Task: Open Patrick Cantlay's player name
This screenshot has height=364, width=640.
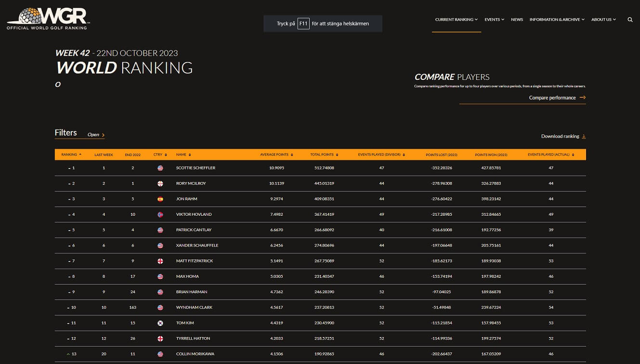Action: [194, 230]
